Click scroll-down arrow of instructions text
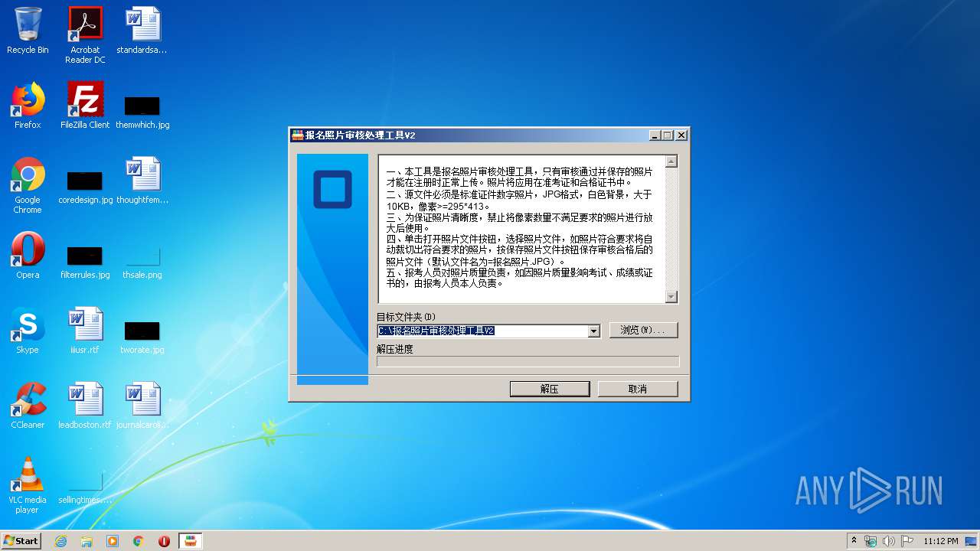The width and height of the screenshot is (980, 551). point(671,297)
